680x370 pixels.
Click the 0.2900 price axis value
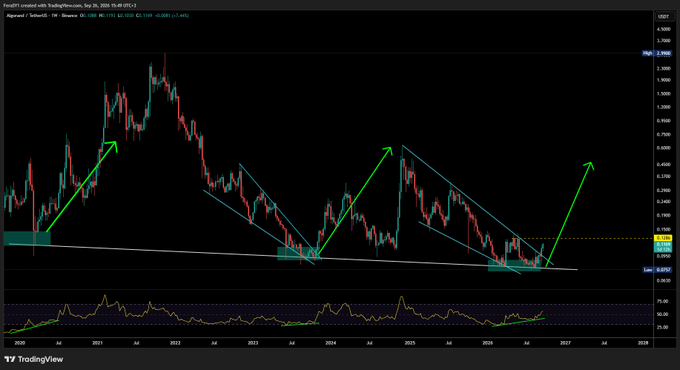(x=664, y=190)
